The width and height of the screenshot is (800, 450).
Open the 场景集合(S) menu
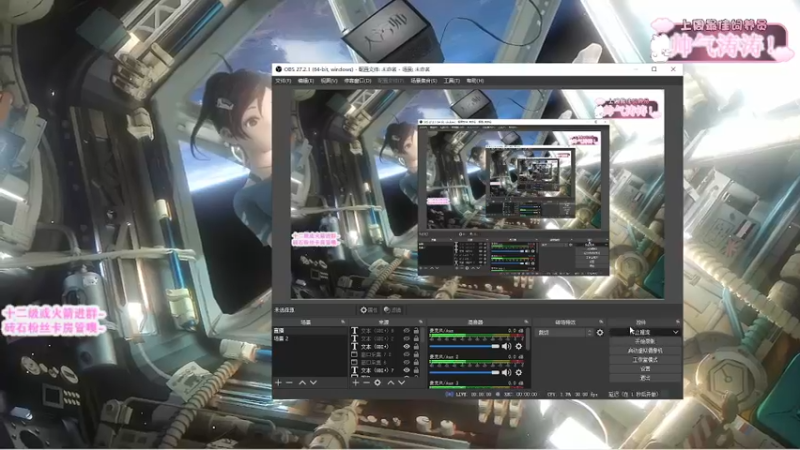[x=423, y=81]
